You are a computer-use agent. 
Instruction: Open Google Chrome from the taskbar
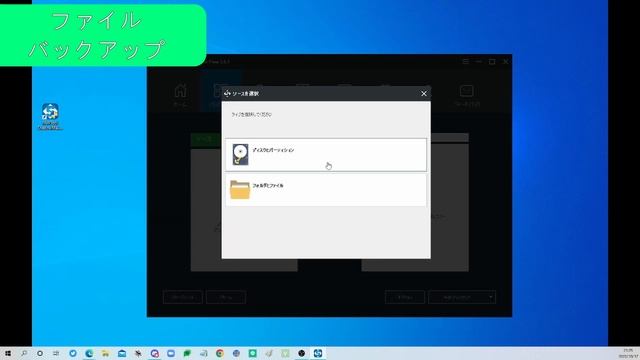tap(220, 353)
